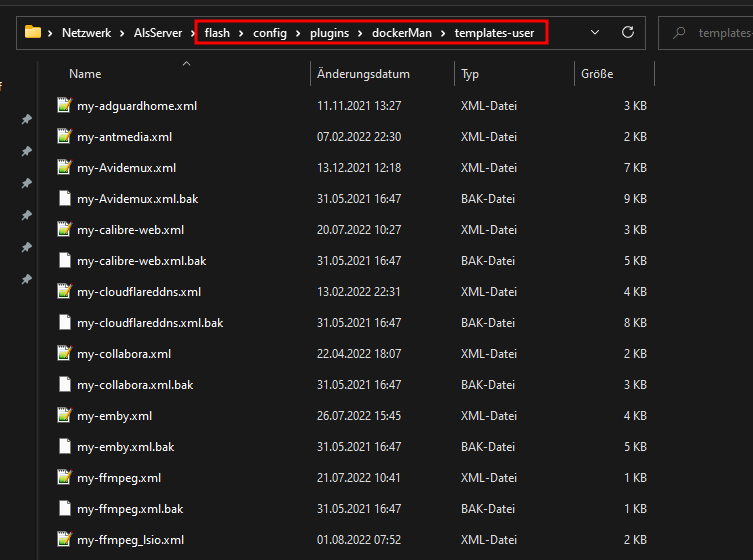This screenshot has width=753, height=560.
Task: Click the XML icon of my-collabora.xml
Action: [x=64, y=353]
